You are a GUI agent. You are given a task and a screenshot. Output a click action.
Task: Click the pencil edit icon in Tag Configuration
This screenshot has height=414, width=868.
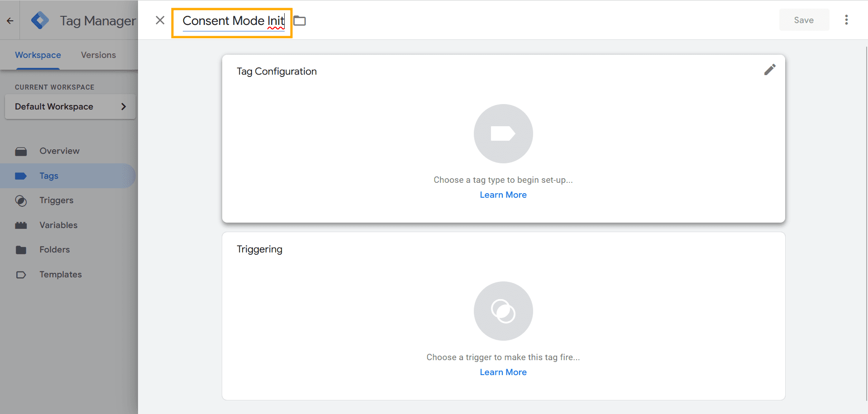[770, 70]
